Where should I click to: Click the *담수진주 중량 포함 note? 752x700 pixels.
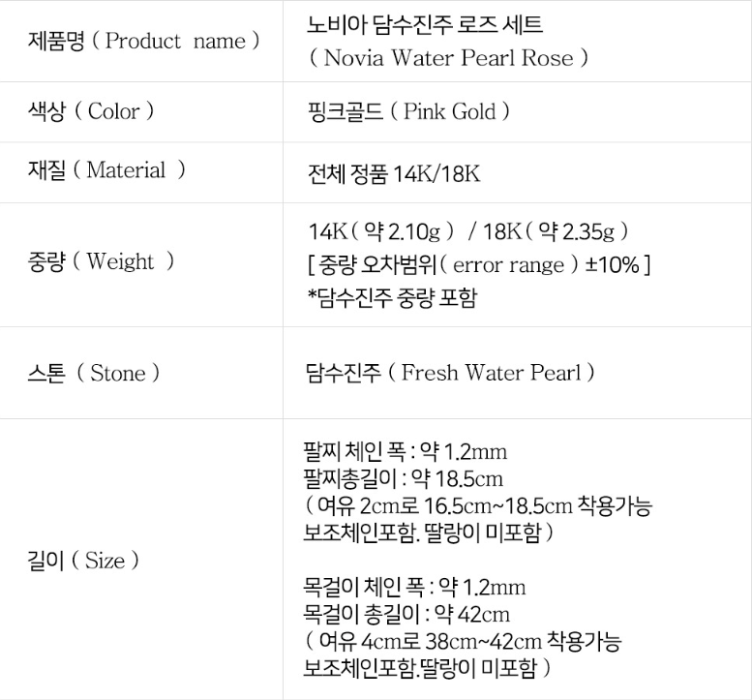392,297
